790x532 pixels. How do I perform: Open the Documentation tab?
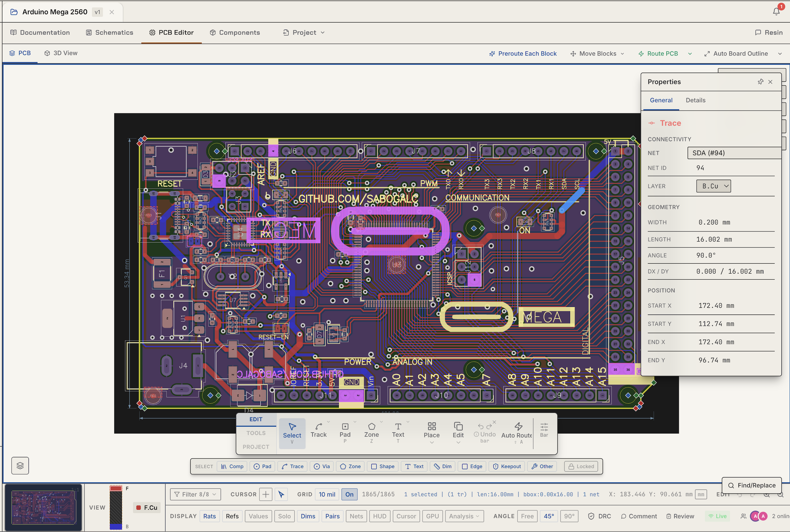point(40,33)
